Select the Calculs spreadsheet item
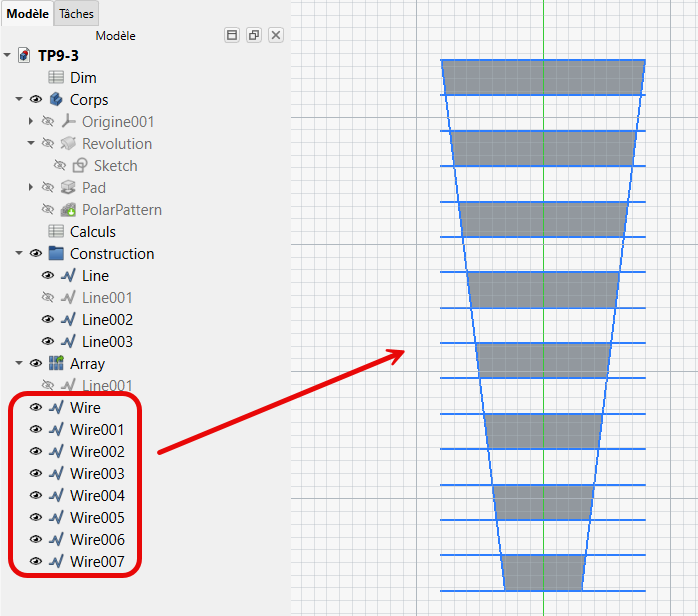Image resolution: width=698 pixels, height=616 pixels. tap(92, 232)
